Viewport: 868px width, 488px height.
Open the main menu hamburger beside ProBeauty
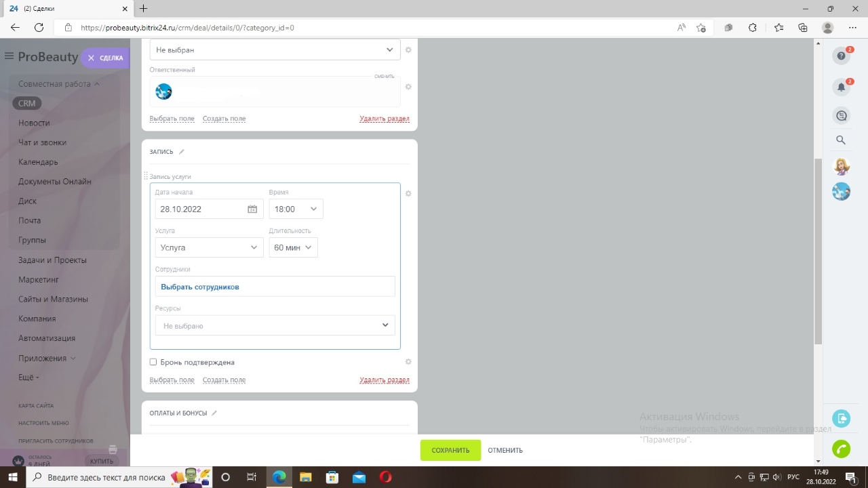tap(9, 56)
